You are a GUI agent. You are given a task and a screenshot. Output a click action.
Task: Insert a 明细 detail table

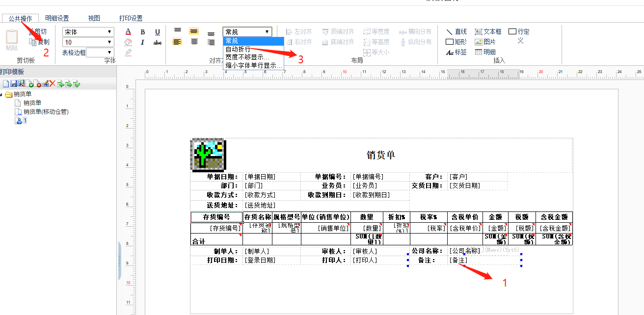click(x=485, y=52)
